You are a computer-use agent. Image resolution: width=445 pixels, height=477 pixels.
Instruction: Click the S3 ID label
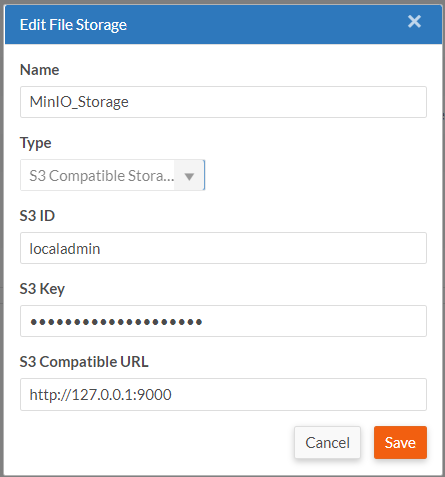click(37, 216)
